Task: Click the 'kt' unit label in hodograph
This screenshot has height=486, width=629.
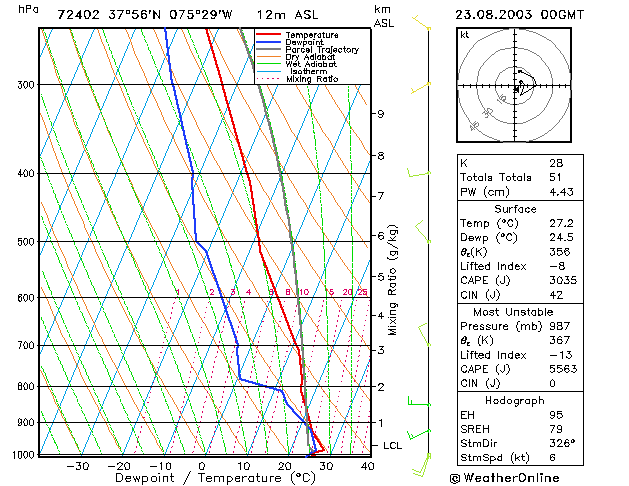Action: point(464,35)
